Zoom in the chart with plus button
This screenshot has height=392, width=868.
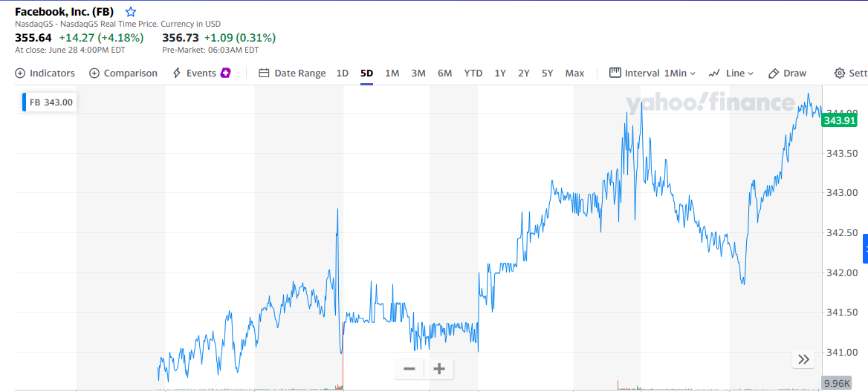click(x=439, y=369)
